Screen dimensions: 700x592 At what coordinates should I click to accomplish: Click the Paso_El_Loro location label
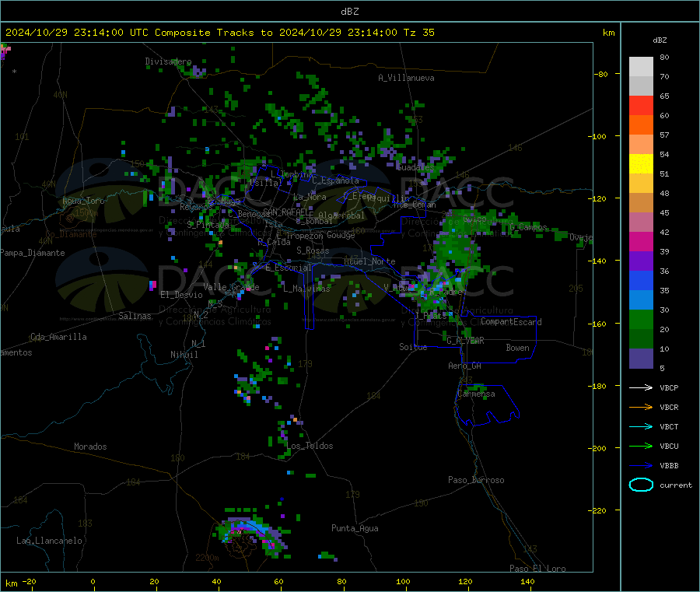[538, 569]
